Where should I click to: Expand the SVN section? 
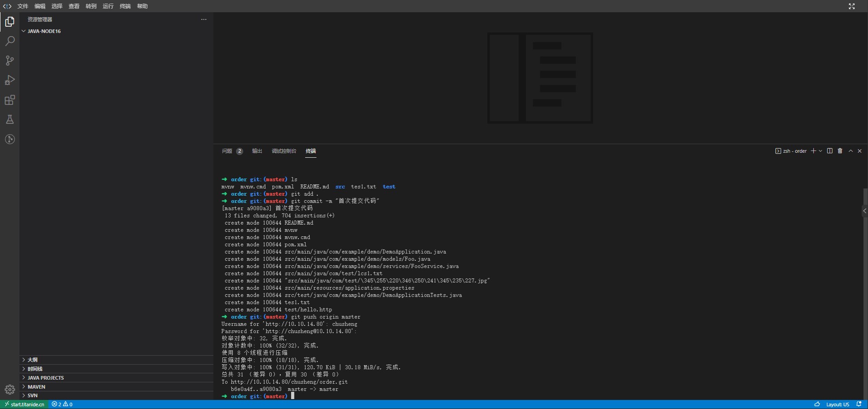(x=117, y=395)
